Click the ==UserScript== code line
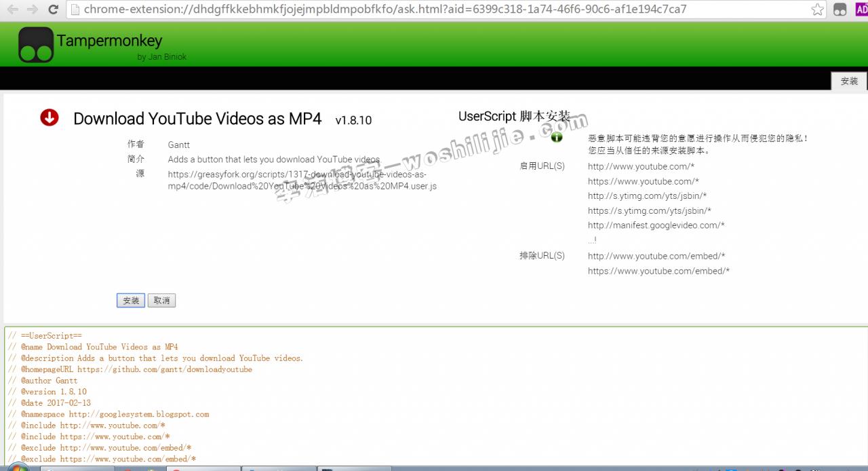This screenshot has height=471, width=868. click(45, 336)
